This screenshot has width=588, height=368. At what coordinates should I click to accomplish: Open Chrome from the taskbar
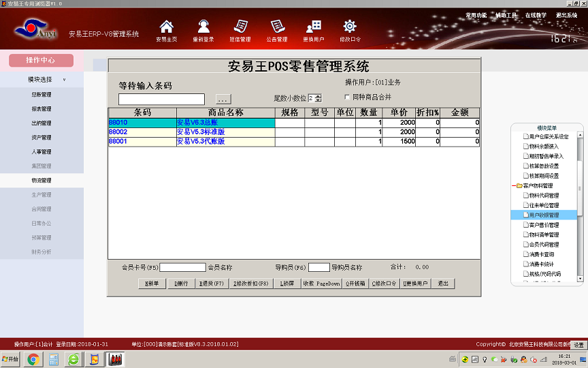point(33,360)
